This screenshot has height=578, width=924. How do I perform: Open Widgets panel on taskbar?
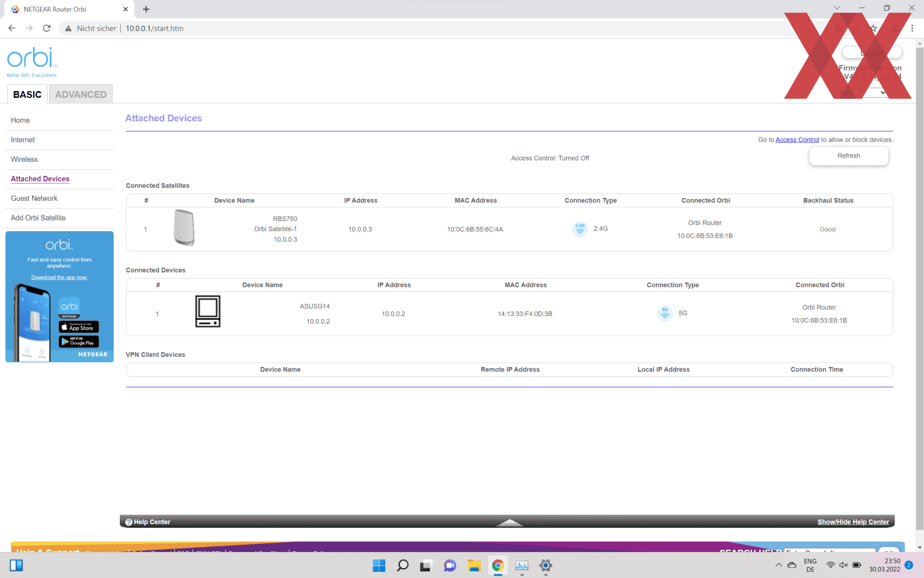click(16, 565)
